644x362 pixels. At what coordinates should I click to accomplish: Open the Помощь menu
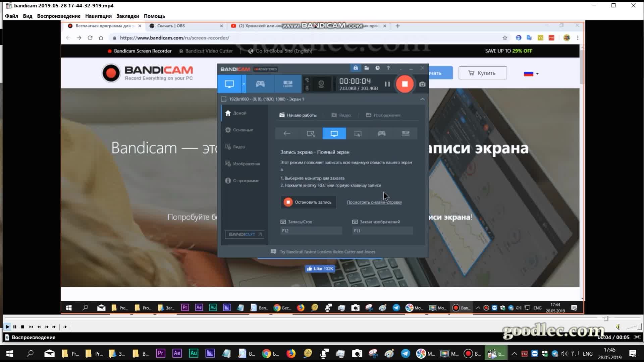click(154, 16)
